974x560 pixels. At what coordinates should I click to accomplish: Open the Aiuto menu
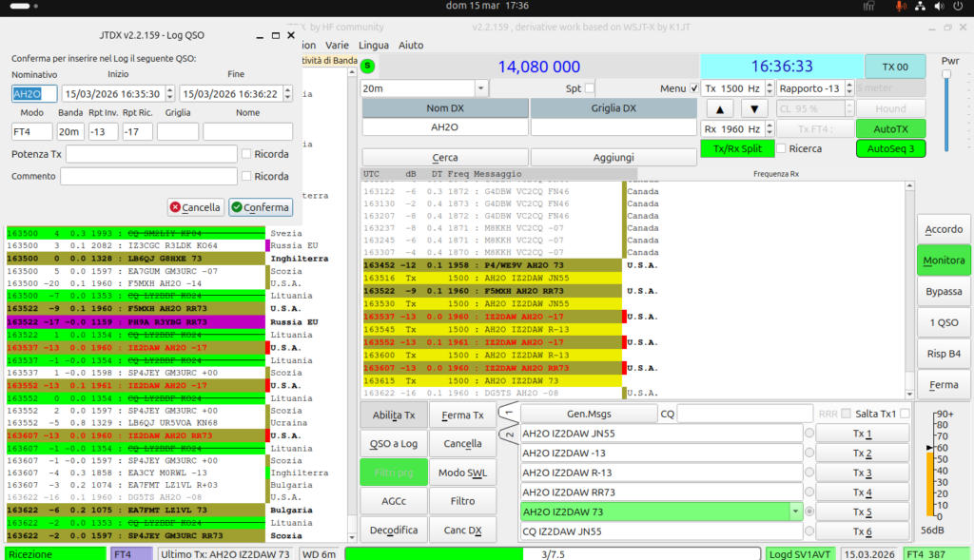pos(411,45)
